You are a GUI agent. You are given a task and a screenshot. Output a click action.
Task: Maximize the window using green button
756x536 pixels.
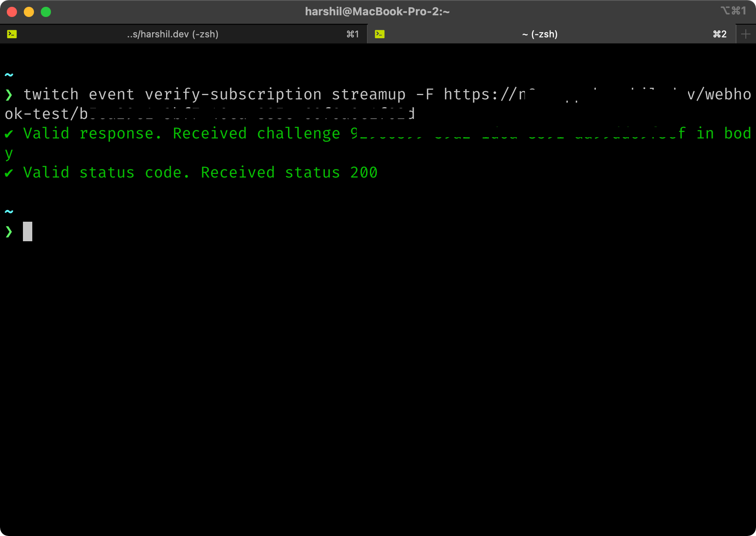click(x=46, y=12)
